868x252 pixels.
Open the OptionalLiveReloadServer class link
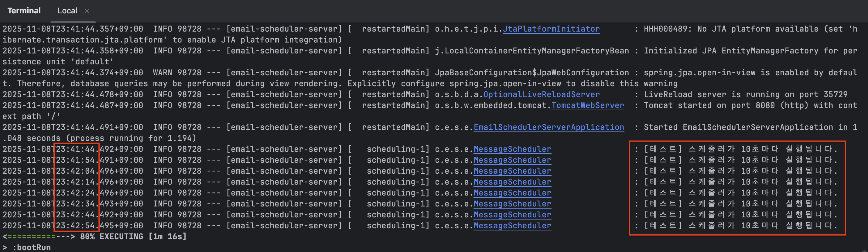pyautogui.click(x=542, y=95)
